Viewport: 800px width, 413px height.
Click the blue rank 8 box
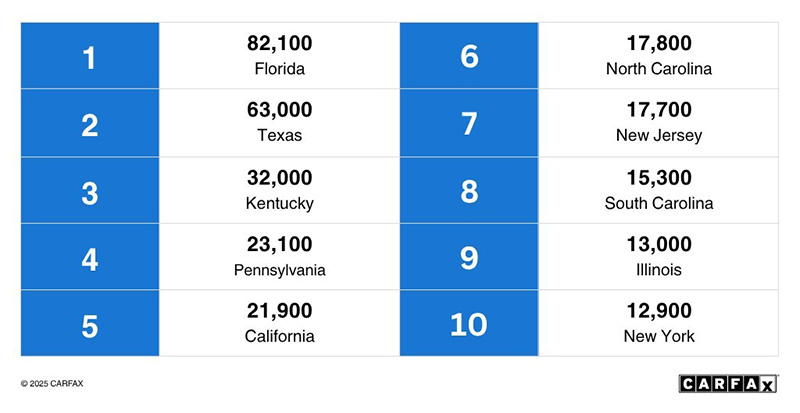click(469, 190)
